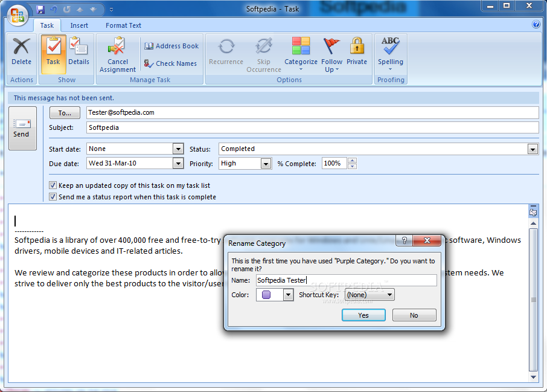Close the Rename Category dialog
This screenshot has width=547, height=392.
(427, 240)
